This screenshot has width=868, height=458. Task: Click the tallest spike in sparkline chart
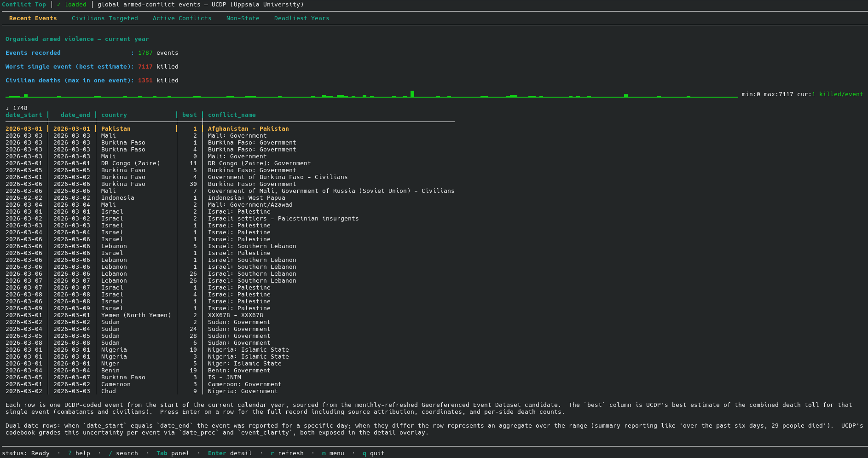click(412, 94)
